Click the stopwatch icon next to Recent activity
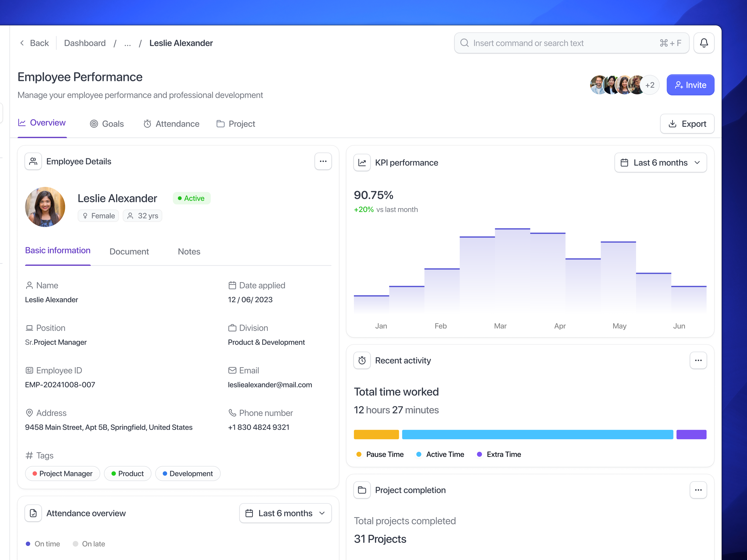 (362, 360)
